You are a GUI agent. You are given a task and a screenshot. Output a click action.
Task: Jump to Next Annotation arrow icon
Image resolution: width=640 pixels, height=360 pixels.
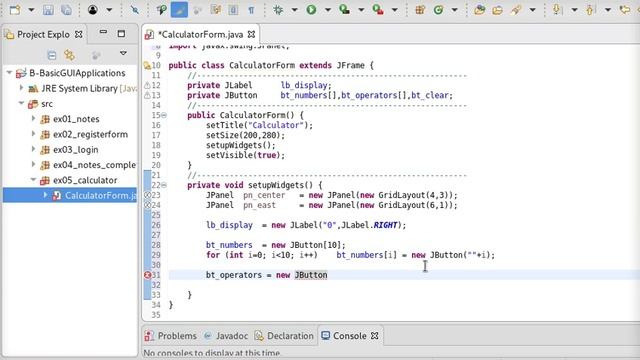[x=557, y=10]
